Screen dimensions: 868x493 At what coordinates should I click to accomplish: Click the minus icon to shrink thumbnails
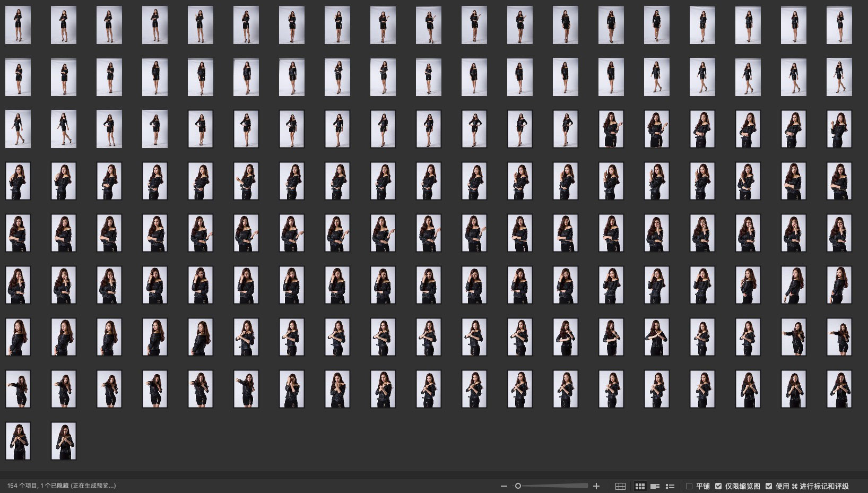[x=504, y=486]
